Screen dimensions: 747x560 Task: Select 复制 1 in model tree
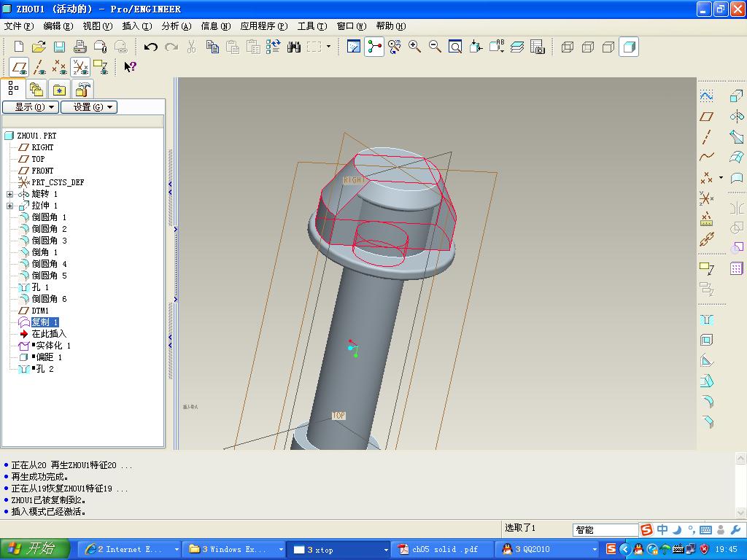tap(44, 322)
